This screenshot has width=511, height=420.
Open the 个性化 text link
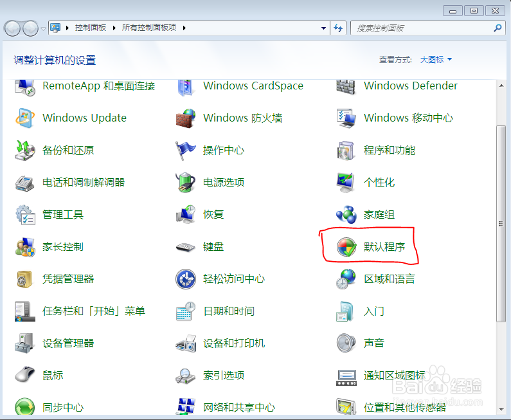379,182
